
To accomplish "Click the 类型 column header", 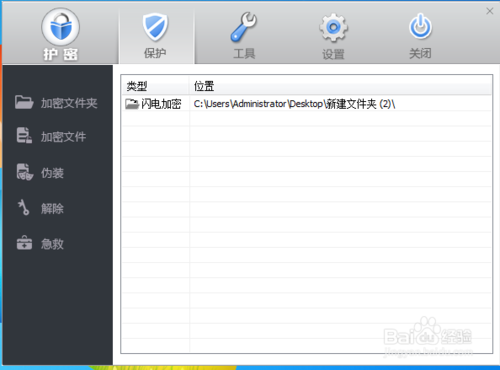I will (x=155, y=87).
